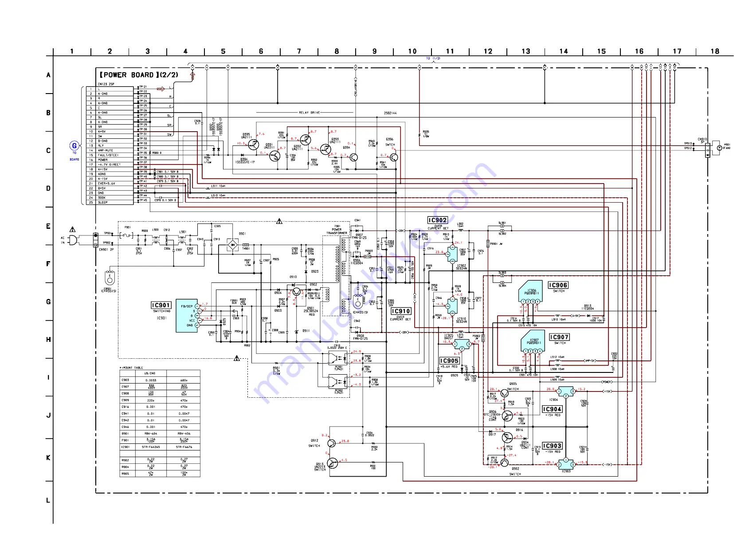This screenshot has height=560, width=745.
Task: Click the Q396 switch transistor symbol
Action: tap(393, 157)
